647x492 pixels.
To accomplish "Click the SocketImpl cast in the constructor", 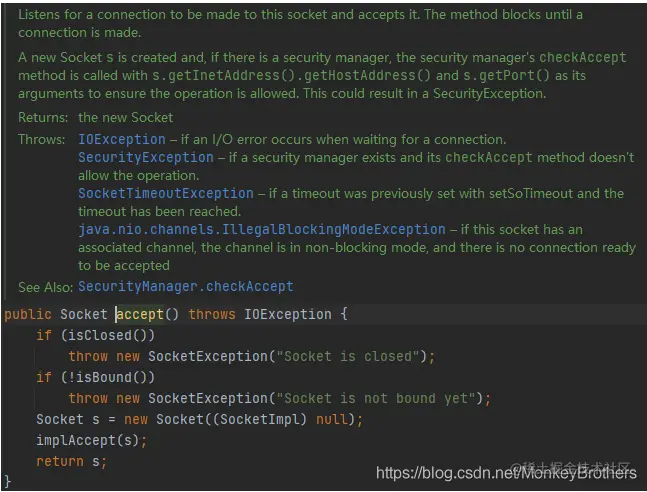I will click(x=262, y=419).
